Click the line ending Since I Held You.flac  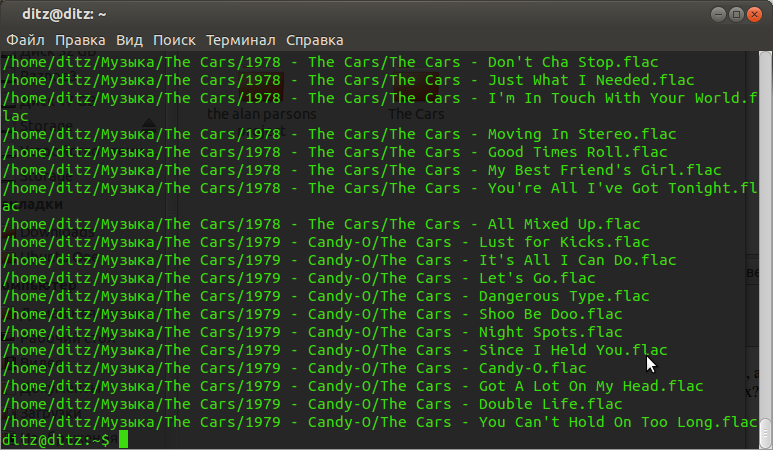[x=335, y=350]
